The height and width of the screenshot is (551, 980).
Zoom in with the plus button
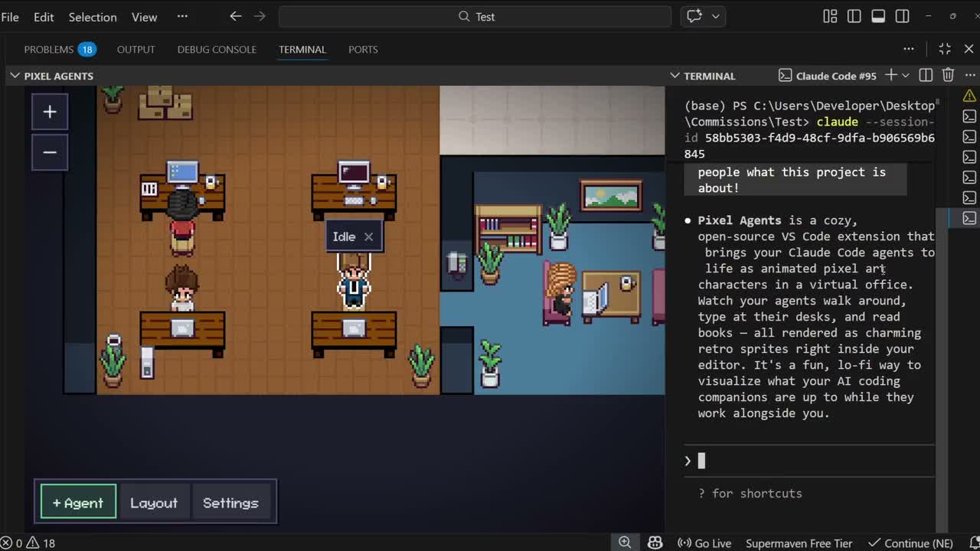50,112
